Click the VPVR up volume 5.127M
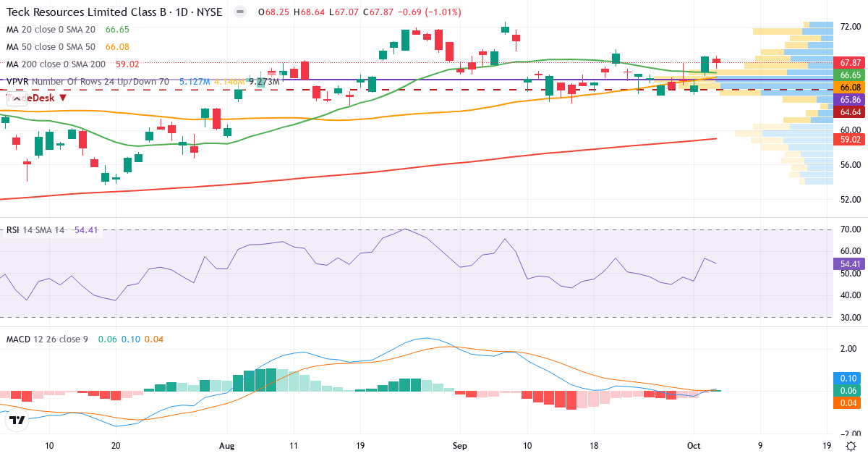This screenshot has height=456, width=868. (x=195, y=82)
